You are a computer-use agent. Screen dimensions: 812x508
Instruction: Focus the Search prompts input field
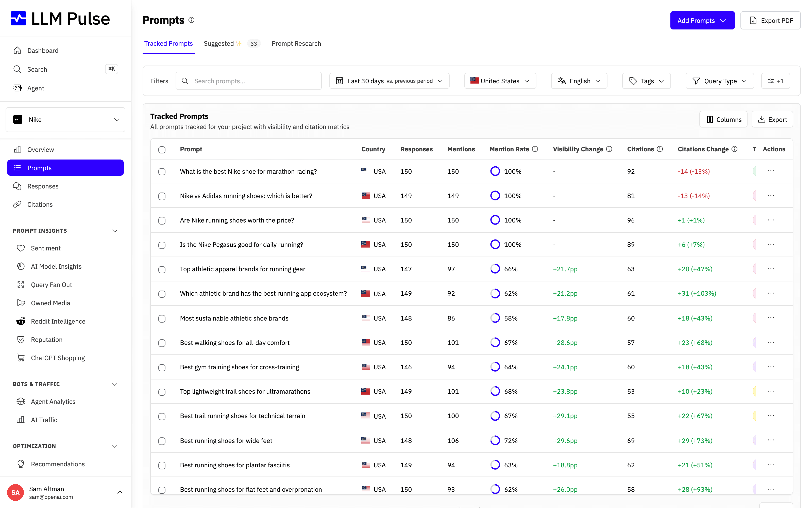point(249,81)
